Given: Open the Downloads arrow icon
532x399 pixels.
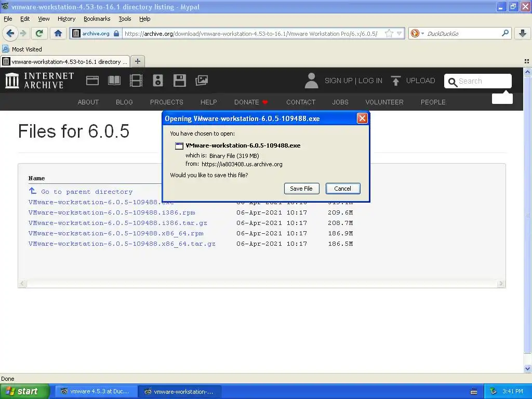Looking at the screenshot, I should click(x=523, y=33).
